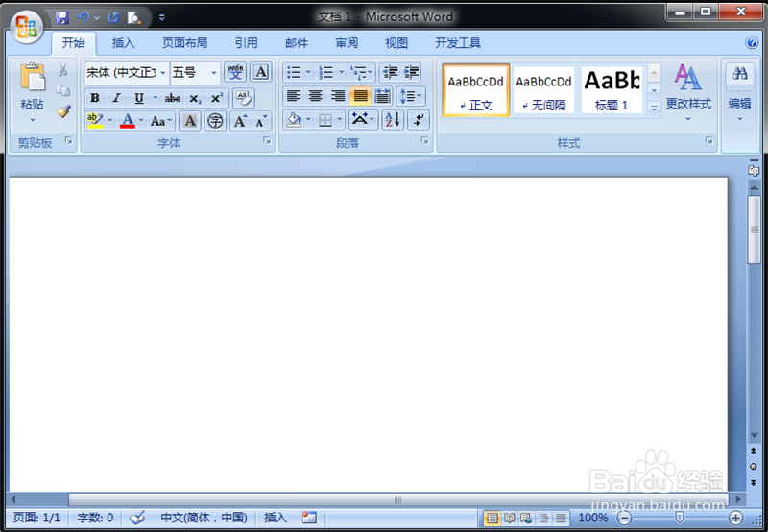Increase paragraph indent
768x532 pixels.
coord(411,72)
